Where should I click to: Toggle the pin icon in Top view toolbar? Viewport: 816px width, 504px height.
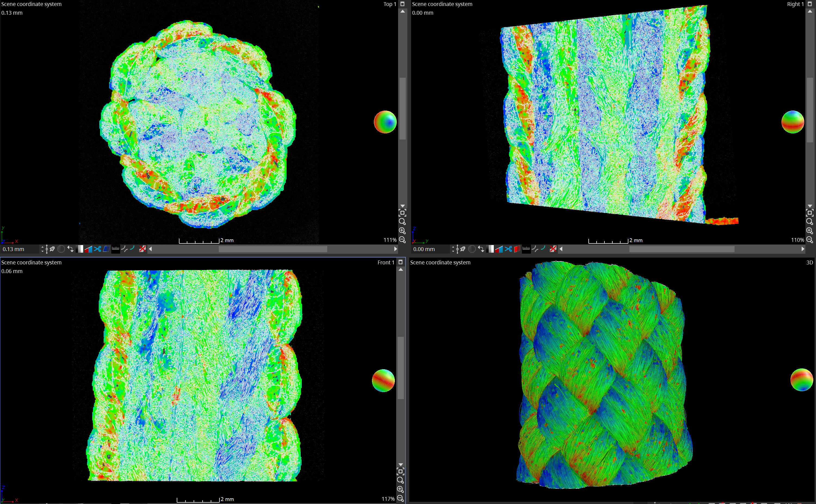pos(52,249)
